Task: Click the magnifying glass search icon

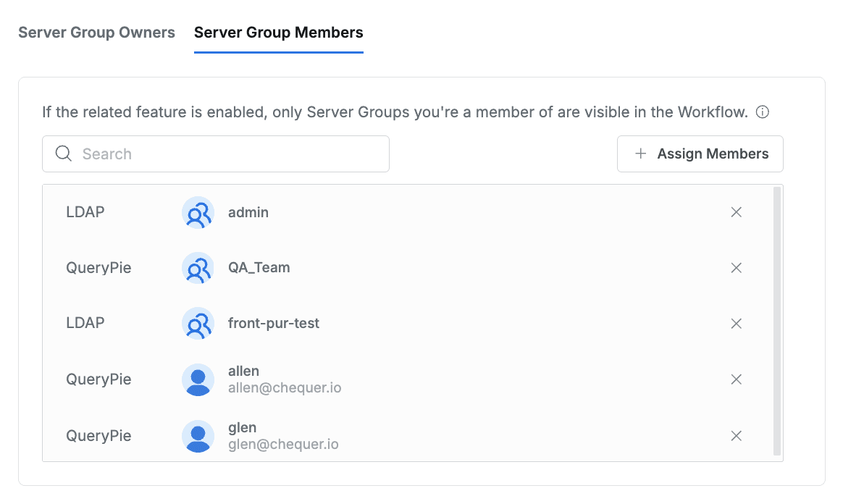Action: pyautogui.click(x=64, y=154)
